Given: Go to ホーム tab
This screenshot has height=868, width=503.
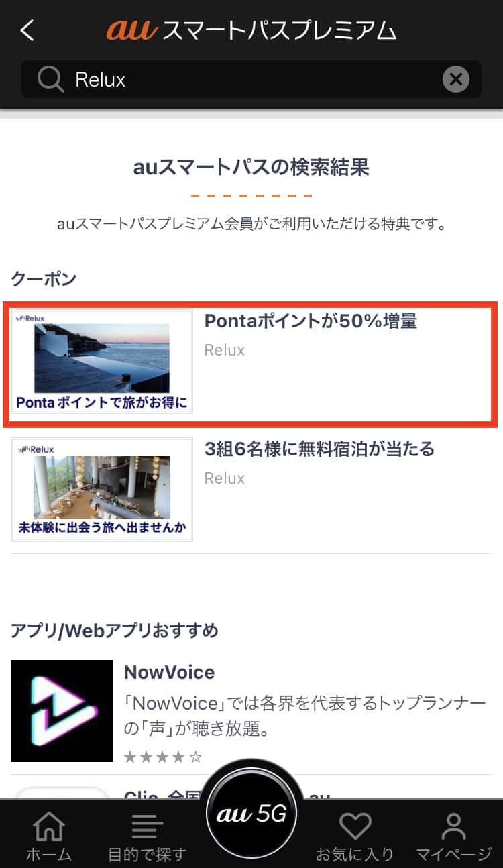Looking at the screenshot, I should point(49,836).
